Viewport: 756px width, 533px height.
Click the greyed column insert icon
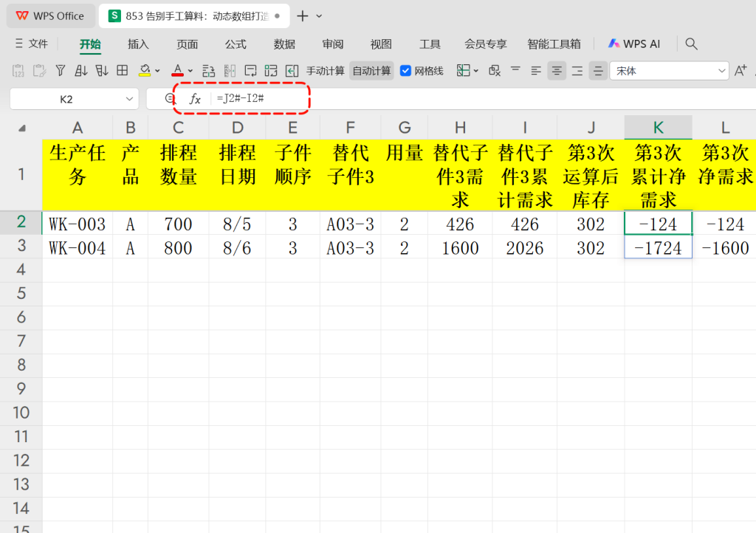230,71
